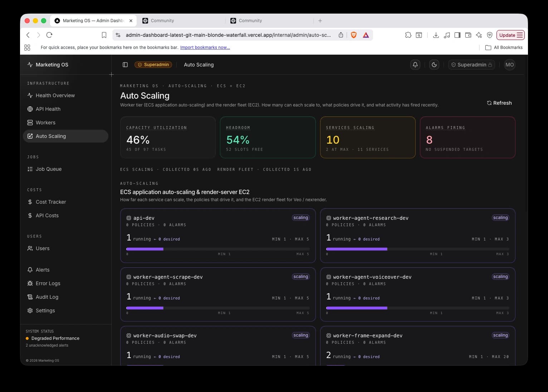Toggle dark mode moon icon
Image resolution: width=548 pixels, height=392 pixels.
(x=434, y=65)
